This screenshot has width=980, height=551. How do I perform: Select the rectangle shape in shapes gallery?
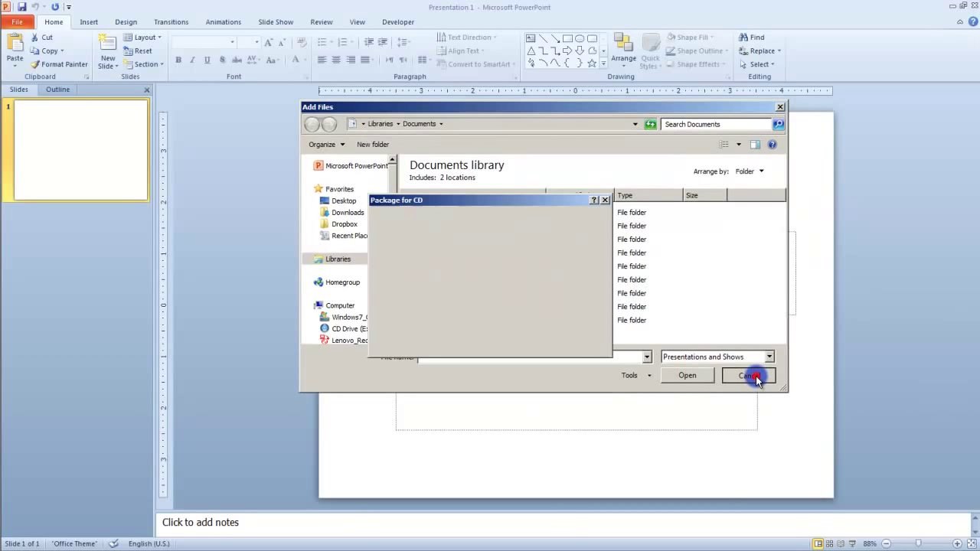click(x=567, y=38)
